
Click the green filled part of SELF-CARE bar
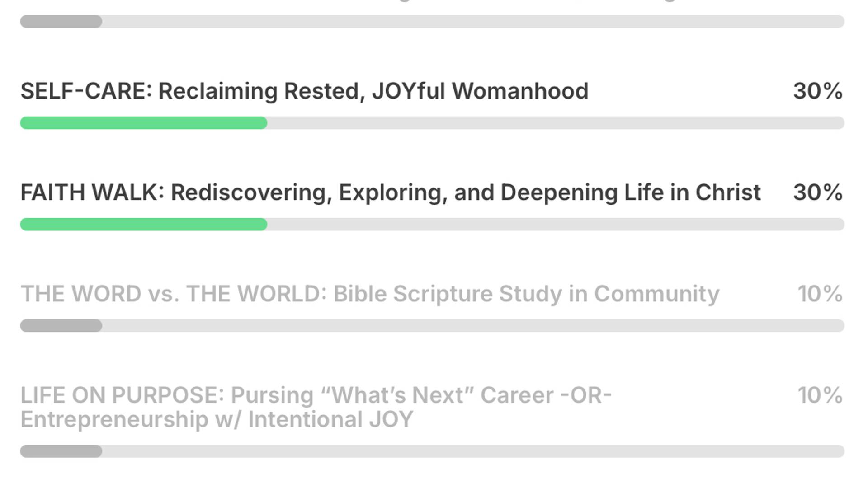pos(144,123)
